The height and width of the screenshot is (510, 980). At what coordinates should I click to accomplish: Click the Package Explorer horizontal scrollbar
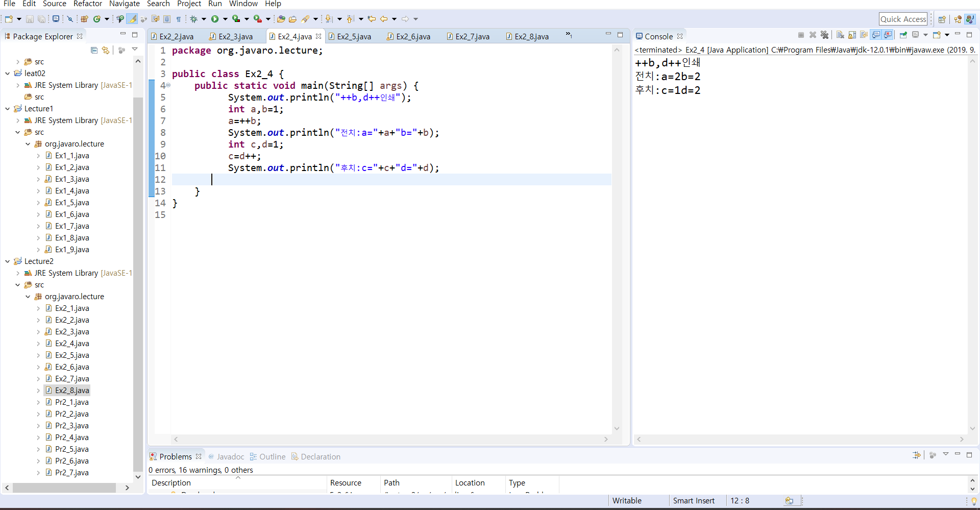pyautogui.click(x=64, y=488)
